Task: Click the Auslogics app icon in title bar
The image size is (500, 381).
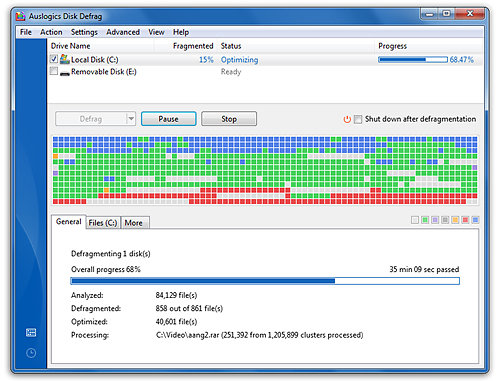Action: 21,16
